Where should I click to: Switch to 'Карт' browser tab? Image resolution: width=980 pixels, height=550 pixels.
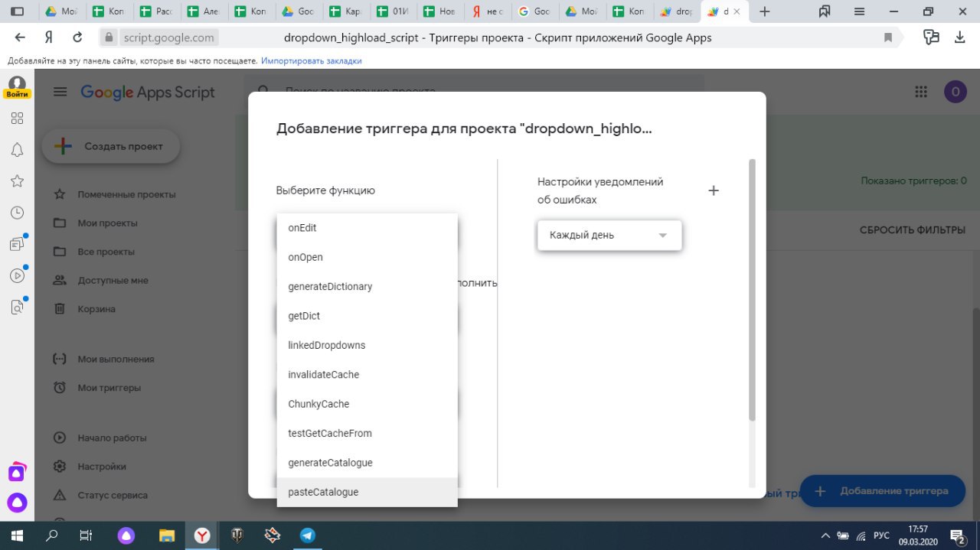(x=347, y=11)
